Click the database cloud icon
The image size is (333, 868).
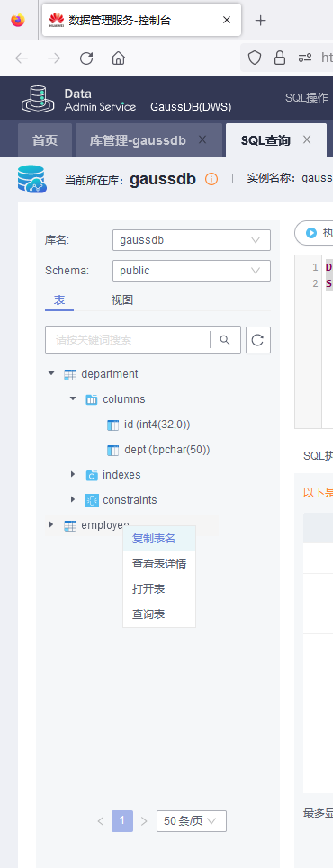point(32,178)
